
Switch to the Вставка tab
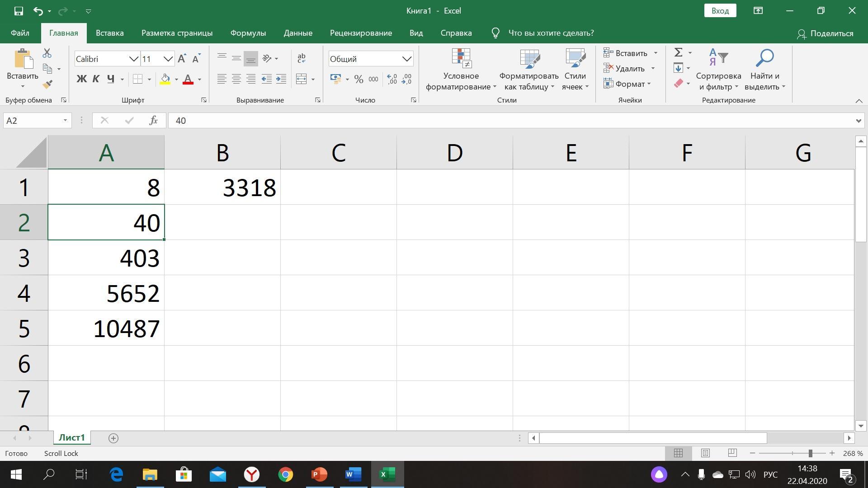point(109,33)
